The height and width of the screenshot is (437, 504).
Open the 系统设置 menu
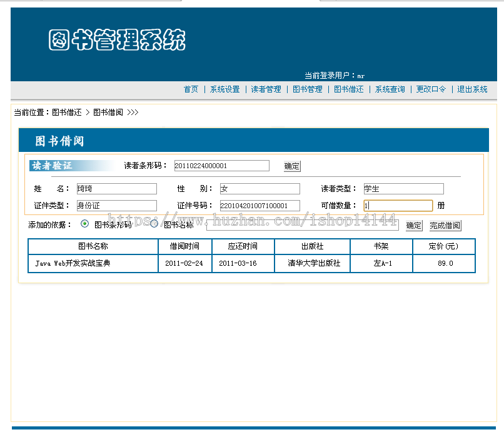[225, 89]
